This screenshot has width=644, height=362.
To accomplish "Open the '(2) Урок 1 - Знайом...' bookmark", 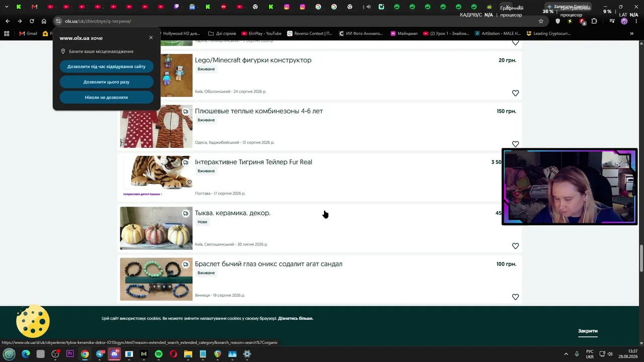I will click(x=446, y=34).
